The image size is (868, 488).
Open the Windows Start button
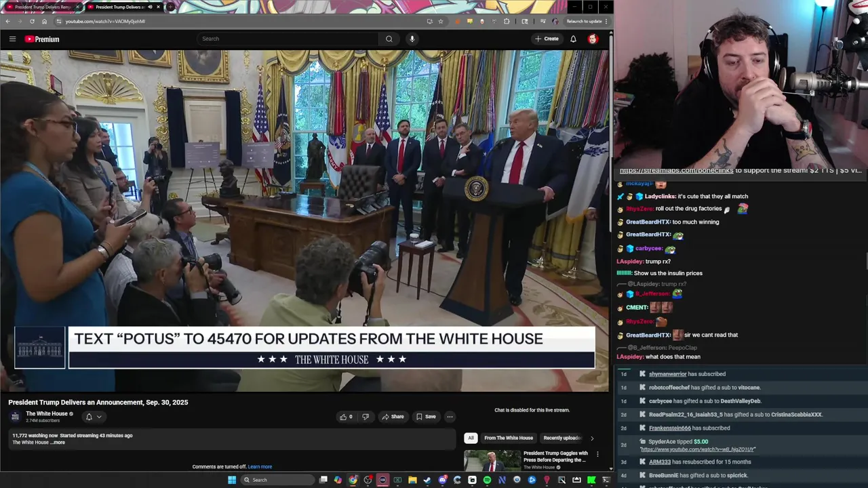pos(232,480)
